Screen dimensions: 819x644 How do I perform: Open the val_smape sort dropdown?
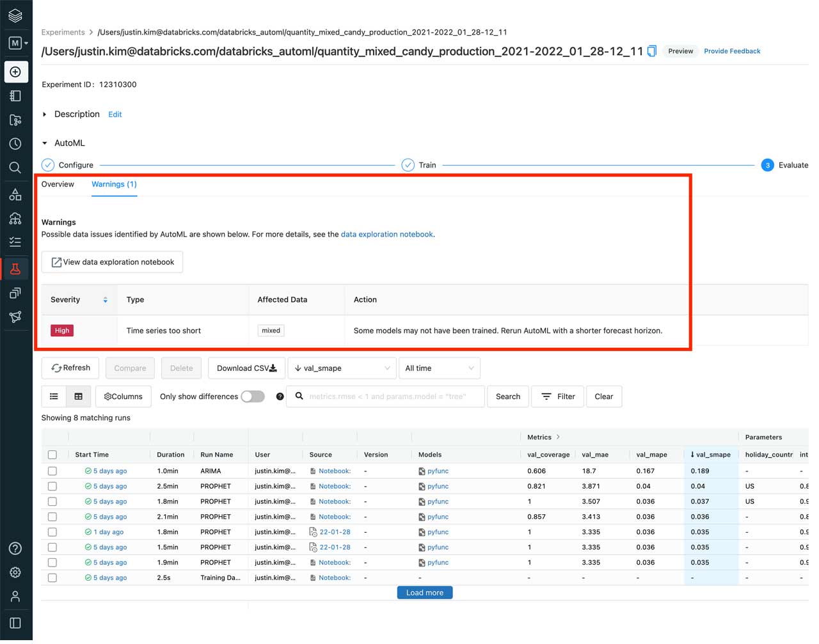click(342, 368)
